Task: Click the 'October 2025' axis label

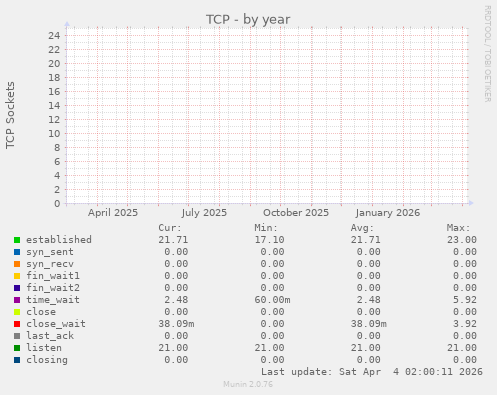Action: 296,213
